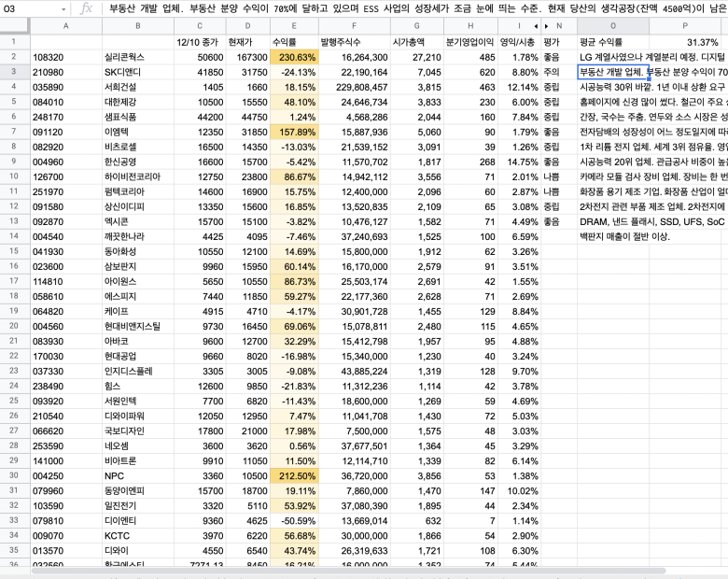Screen dimensions: 728x579
Task: Click header cell 평가
Action: pos(558,42)
